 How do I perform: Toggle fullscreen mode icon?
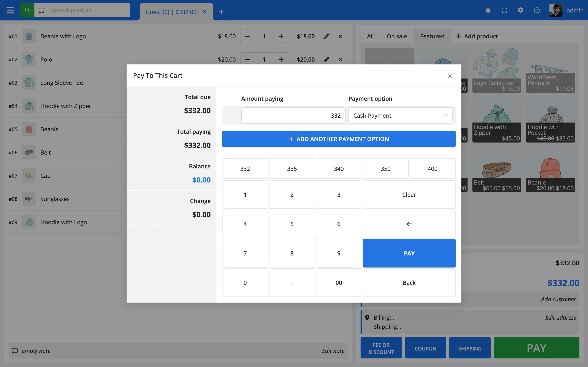click(504, 10)
